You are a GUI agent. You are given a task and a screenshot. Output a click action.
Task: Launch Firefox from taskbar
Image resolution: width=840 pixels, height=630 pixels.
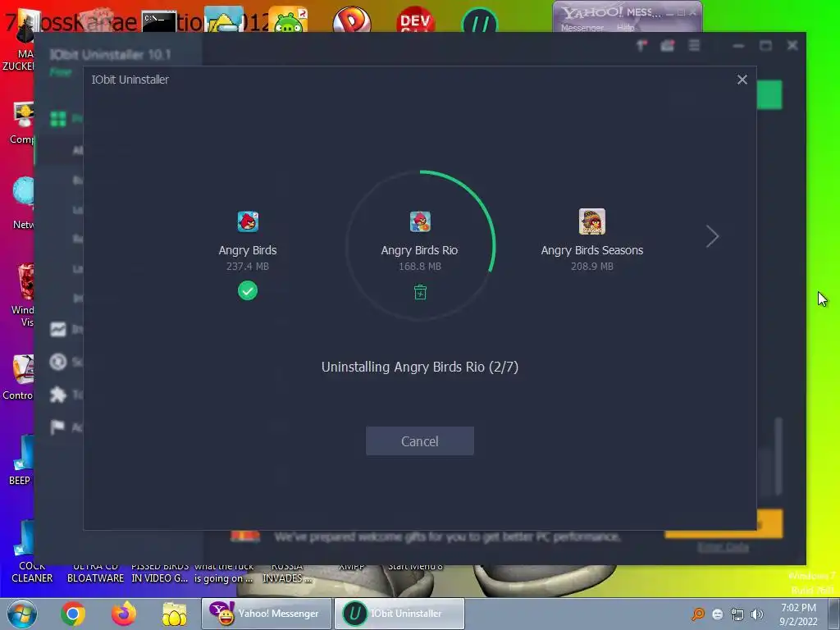[x=124, y=614]
